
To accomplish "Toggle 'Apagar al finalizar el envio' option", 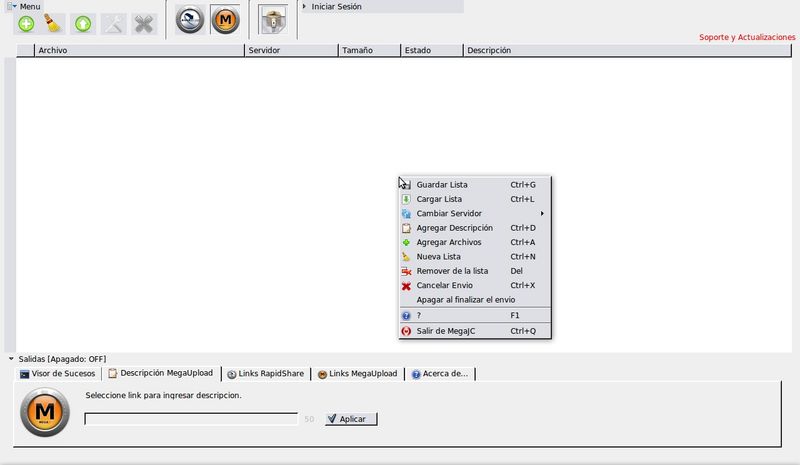I will click(x=465, y=299).
